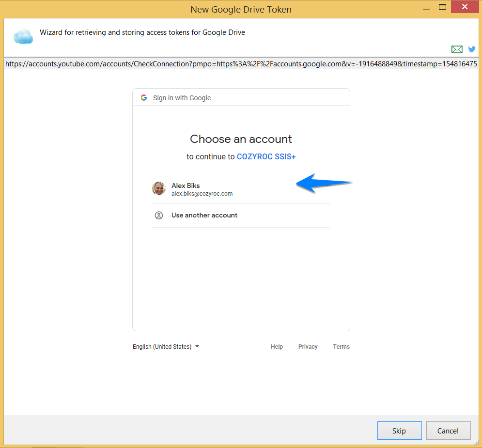Screen dimensions: 482x448
Task: Maximize the New Google Drive Token window
Action: point(442,7)
